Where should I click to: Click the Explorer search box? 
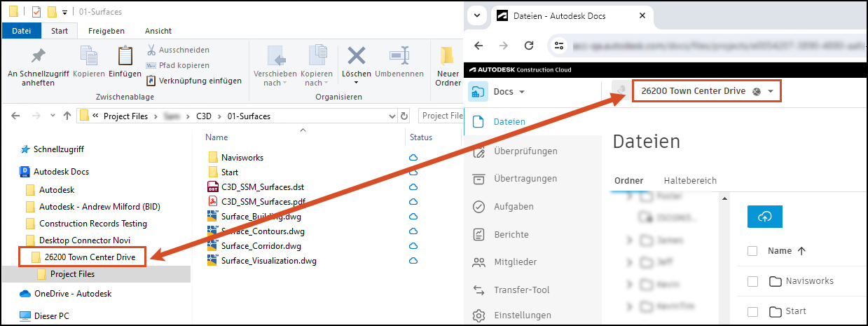click(x=441, y=116)
